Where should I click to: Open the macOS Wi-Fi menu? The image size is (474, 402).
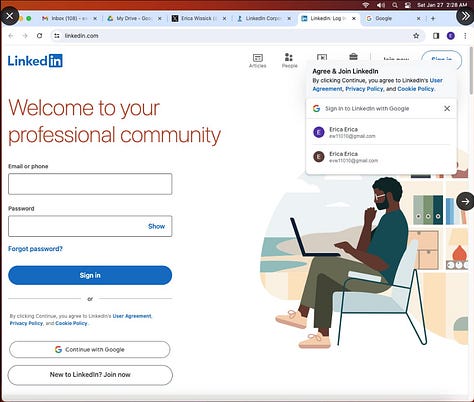(366, 5)
